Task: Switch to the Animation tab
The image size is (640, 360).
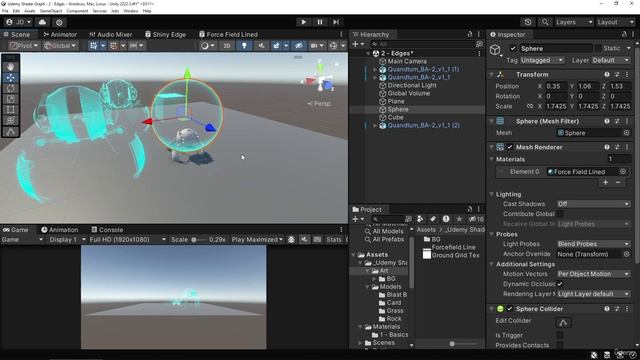Action: coord(60,230)
